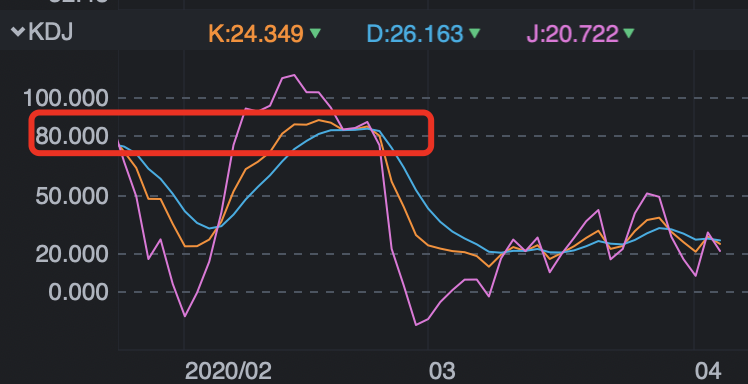Click the 0.000 axis label
The width and height of the screenshot is (748, 384).
click(79, 292)
